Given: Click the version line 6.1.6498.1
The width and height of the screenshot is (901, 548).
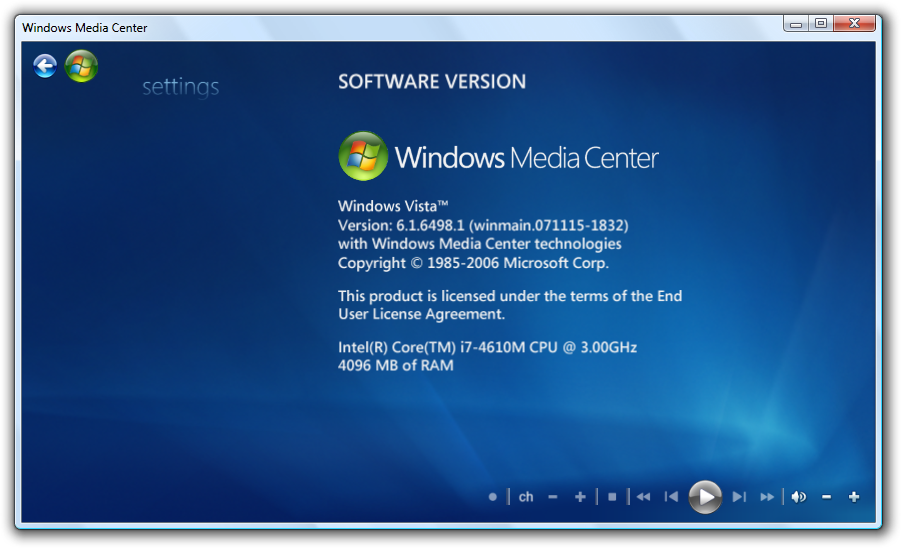Looking at the screenshot, I should point(483,225).
